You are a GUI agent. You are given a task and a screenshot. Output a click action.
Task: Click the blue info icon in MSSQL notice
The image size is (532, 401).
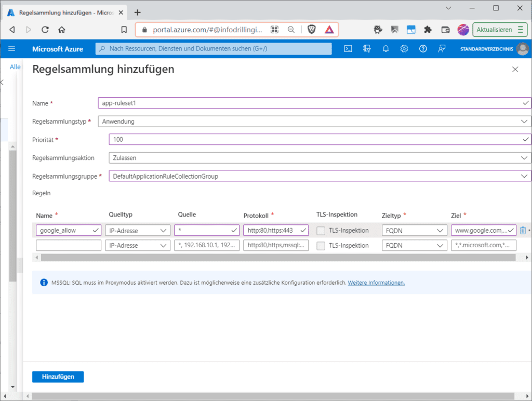point(44,282)
